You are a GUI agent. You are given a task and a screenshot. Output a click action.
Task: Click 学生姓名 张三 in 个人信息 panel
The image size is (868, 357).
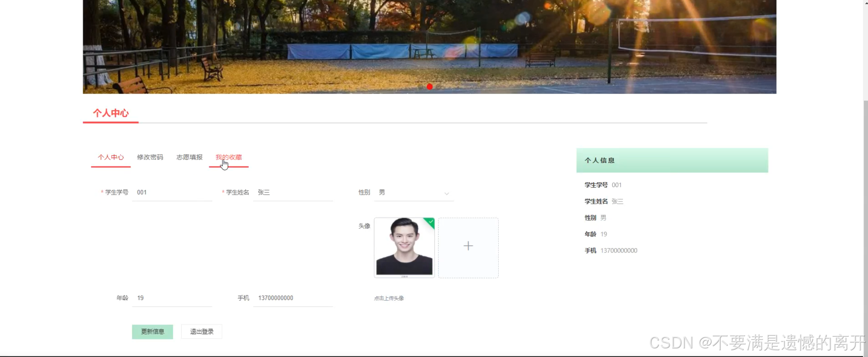click(604, 202)
